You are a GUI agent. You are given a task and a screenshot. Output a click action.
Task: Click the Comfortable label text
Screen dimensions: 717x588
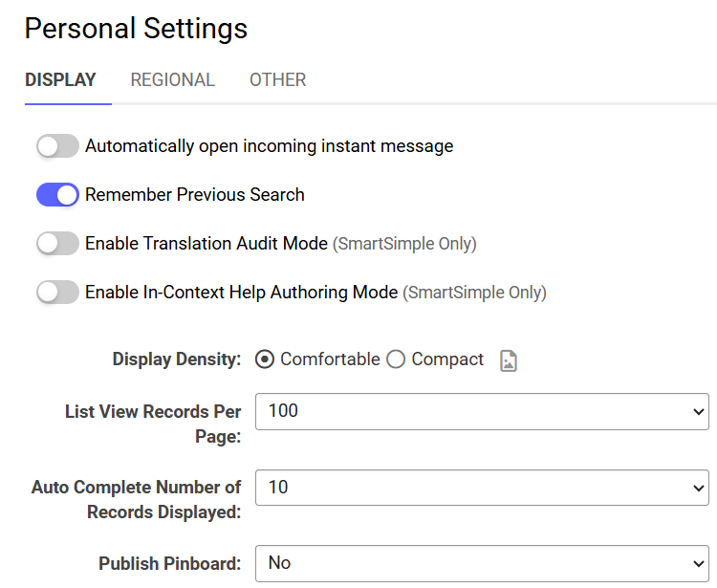coord(330,359)
